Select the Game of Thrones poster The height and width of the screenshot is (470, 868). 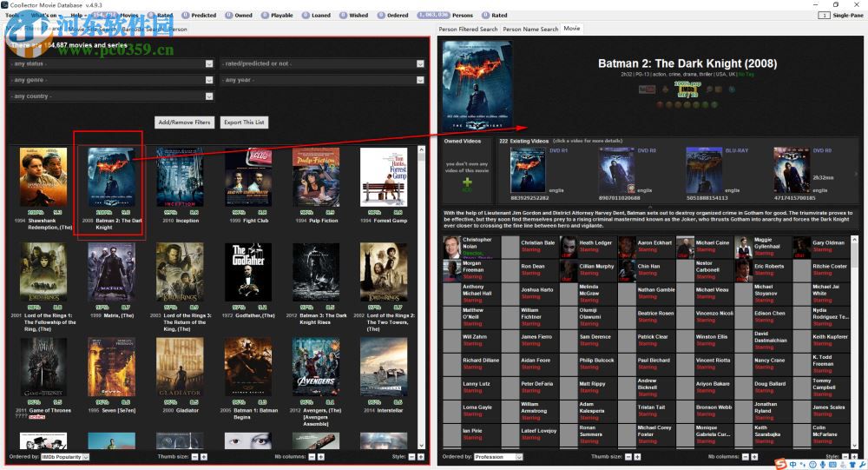(x=43, y=367)
